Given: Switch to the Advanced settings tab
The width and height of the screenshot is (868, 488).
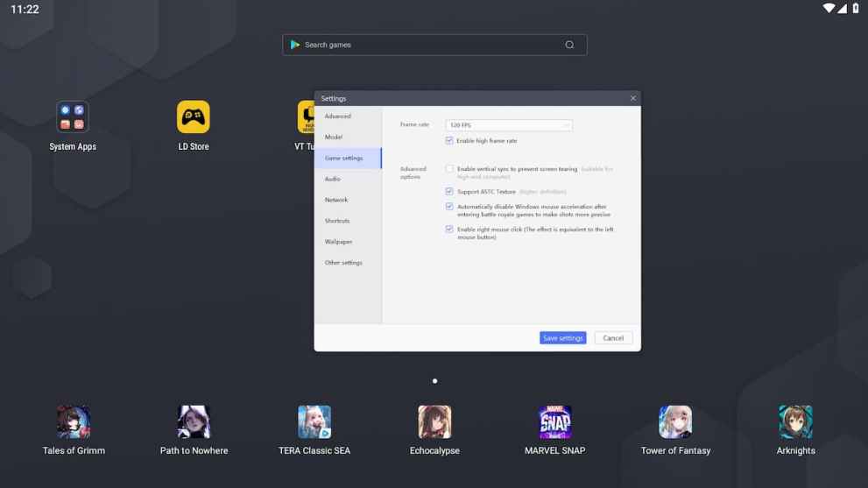Looking at the screenshot, I should point(338,117).
